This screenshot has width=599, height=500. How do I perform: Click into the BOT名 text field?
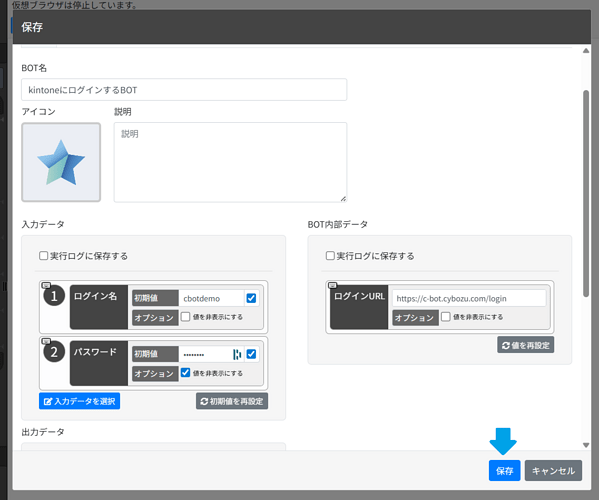click(184, 90)
